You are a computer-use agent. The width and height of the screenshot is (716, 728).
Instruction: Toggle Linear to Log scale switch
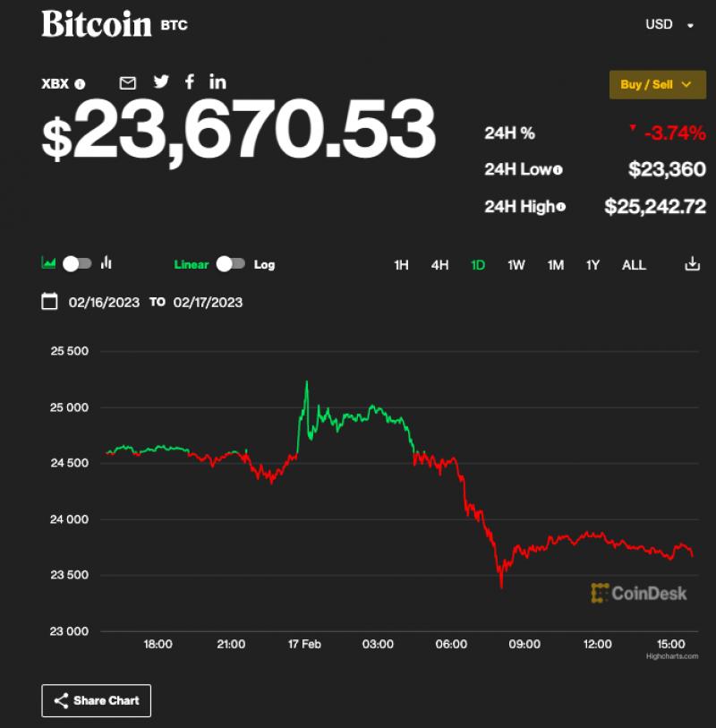point(230,264)
